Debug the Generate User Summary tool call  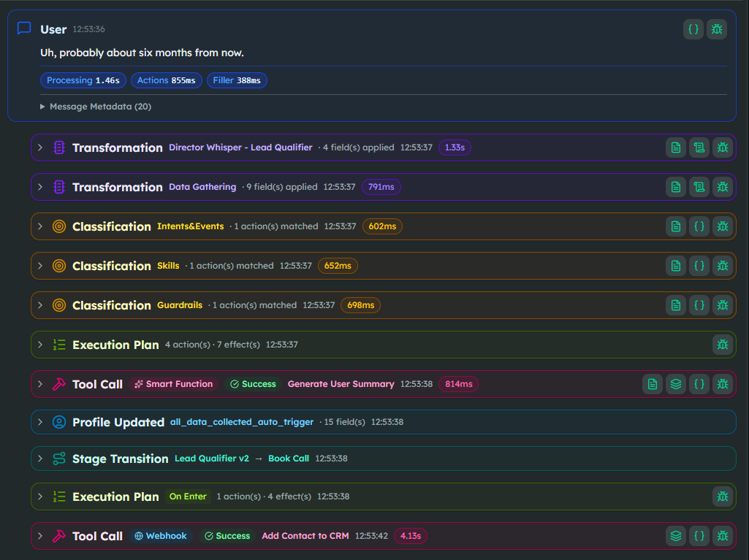pos(722,384)
